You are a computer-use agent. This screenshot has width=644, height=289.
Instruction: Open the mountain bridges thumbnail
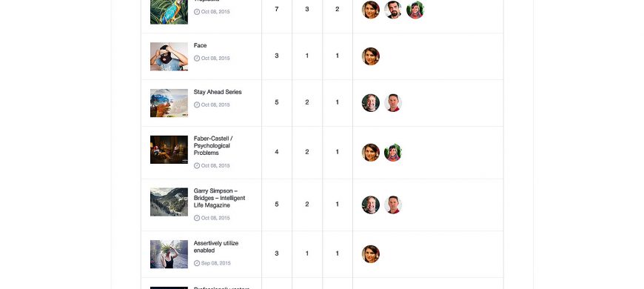[169, 202]
